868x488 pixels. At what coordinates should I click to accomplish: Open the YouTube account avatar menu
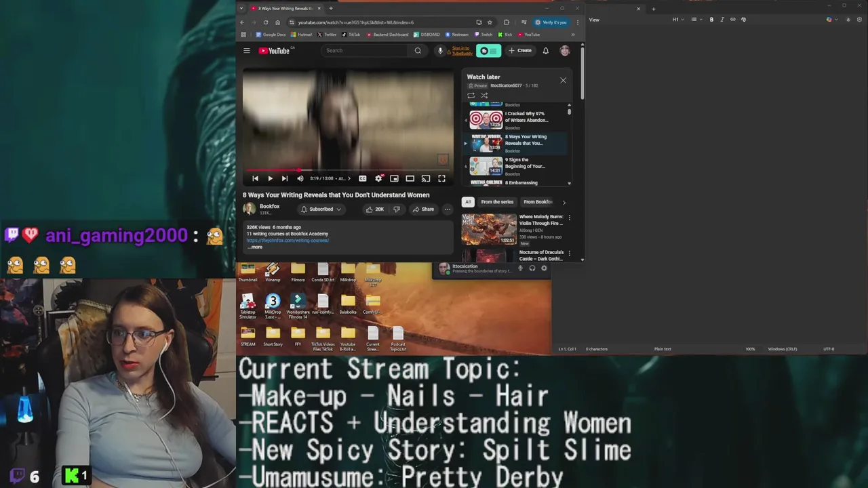(x=565, y=50)
